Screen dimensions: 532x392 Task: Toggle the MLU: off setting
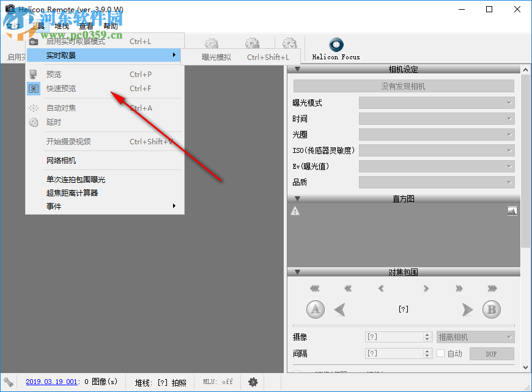tap(217, 382)
